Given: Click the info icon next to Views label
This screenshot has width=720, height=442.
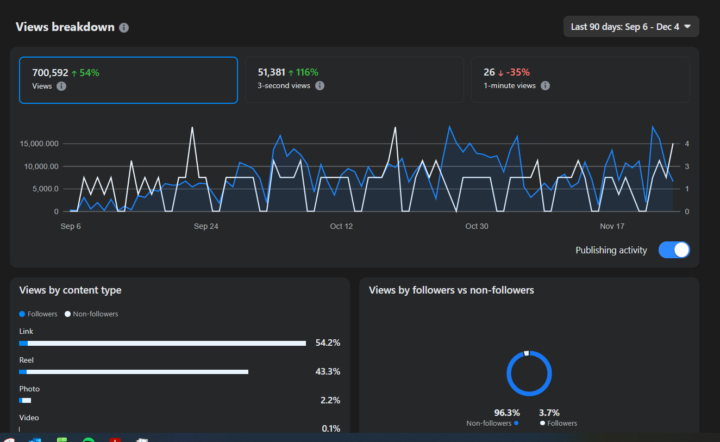Looking at the screenshot, I should [x=61, y=86].
